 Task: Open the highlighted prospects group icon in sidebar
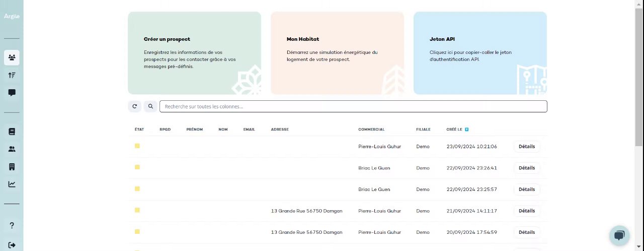click(12, 57)
